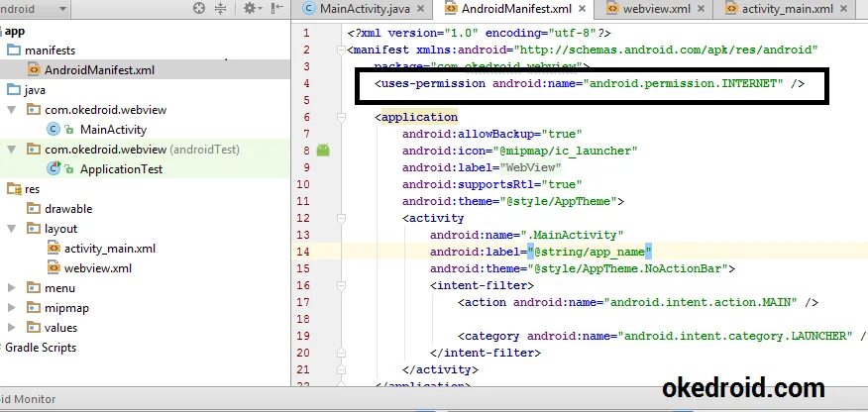Collapse the com.okedroid.webview (androidTest) package
868x412 pixels.
pyautogui.click(x=12, y=150)
